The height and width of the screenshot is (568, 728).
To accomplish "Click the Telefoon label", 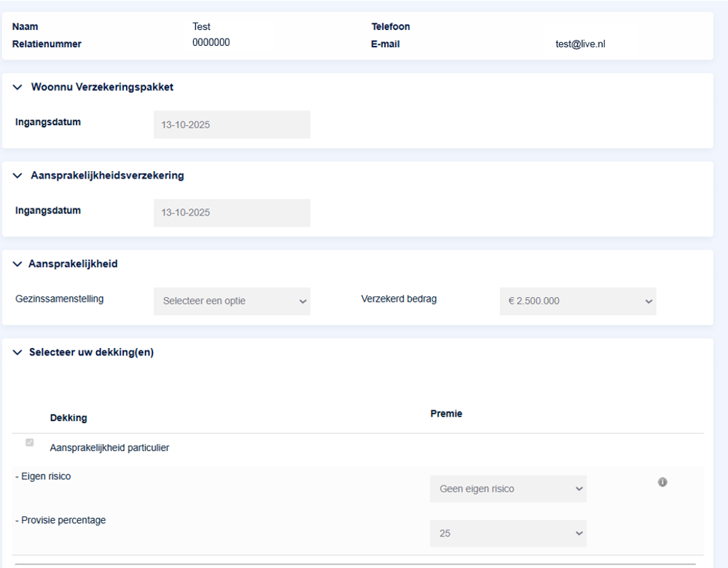I will click(390, 27).
